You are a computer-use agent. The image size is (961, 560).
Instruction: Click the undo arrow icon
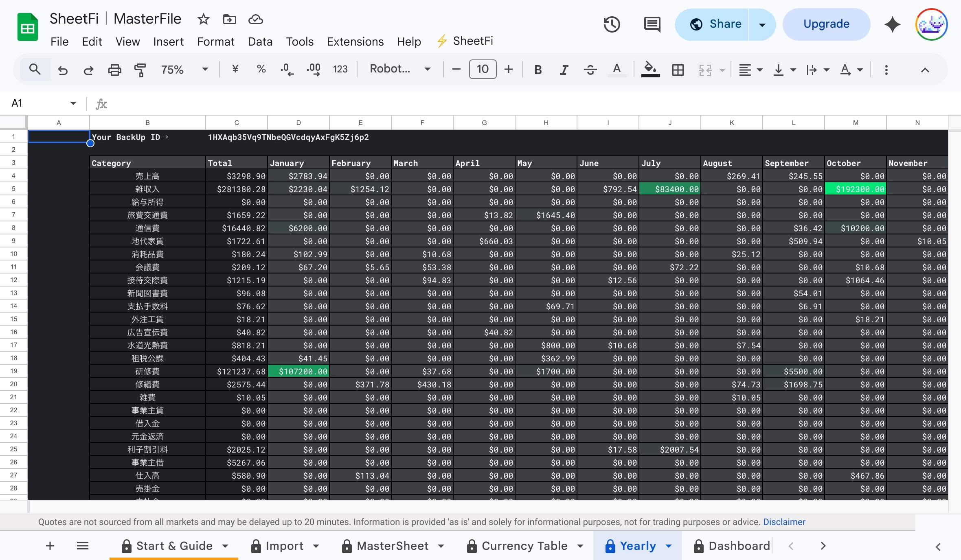pos(62,70)
